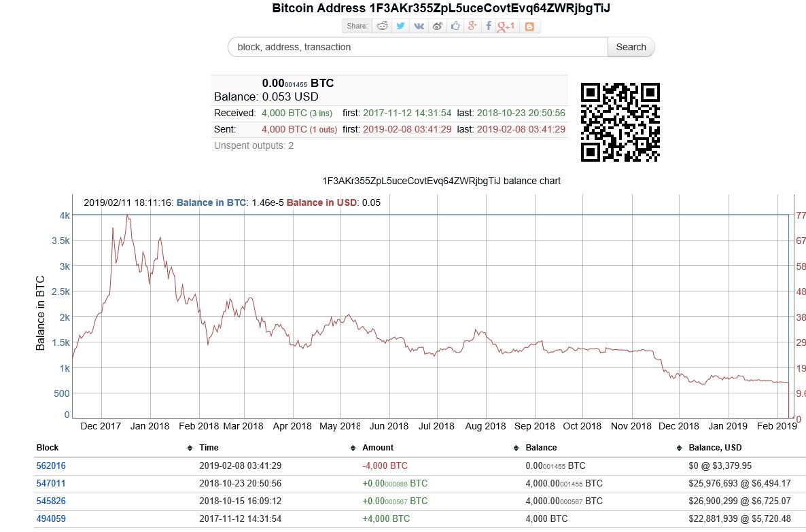This screenshot has width=806, height=532.
Task: Share via the VK icon
Action: point(419,26)
